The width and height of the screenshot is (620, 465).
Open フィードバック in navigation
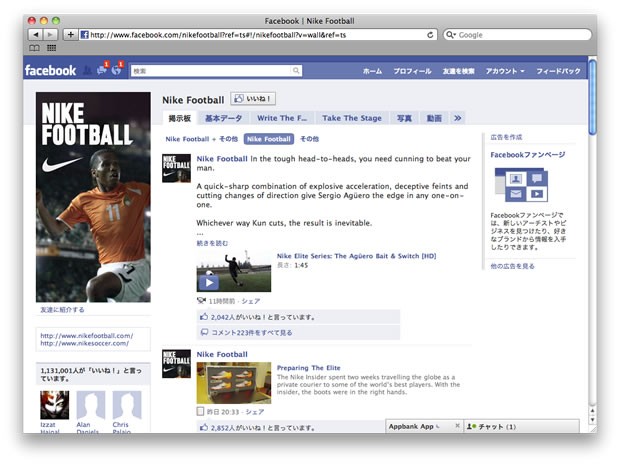[x=558, y=71]
